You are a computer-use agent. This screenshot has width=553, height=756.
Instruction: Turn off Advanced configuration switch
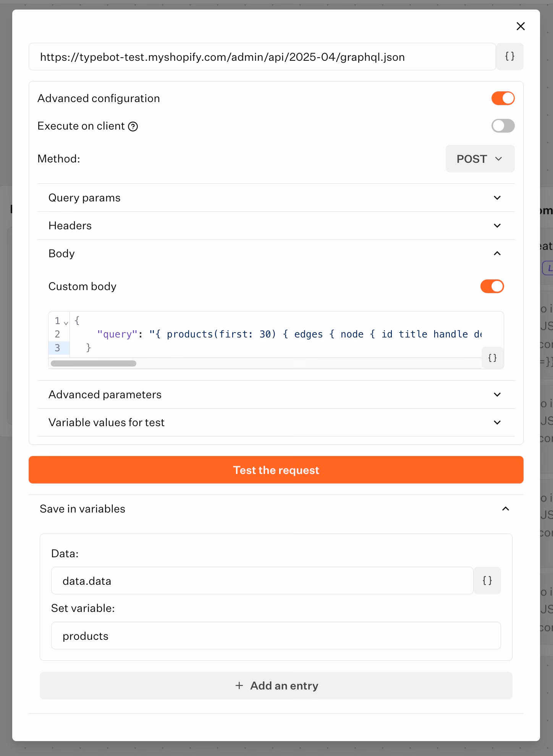(x=503, y=98)
